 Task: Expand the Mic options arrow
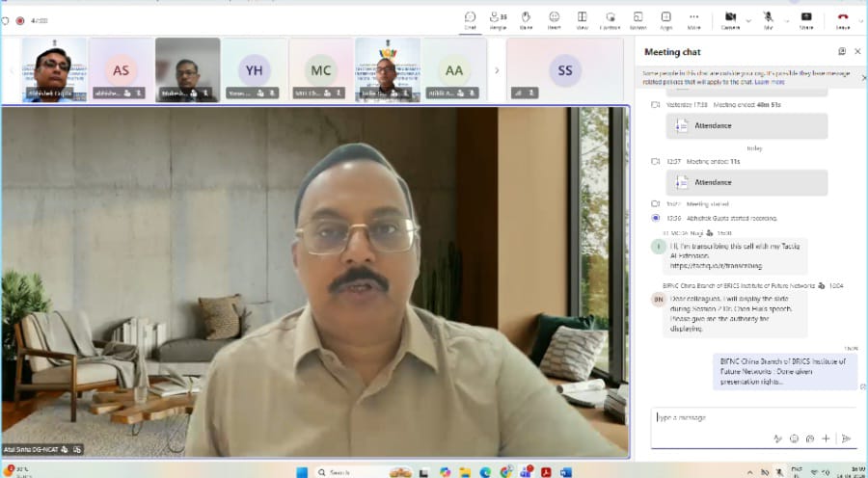pos(786,21)
